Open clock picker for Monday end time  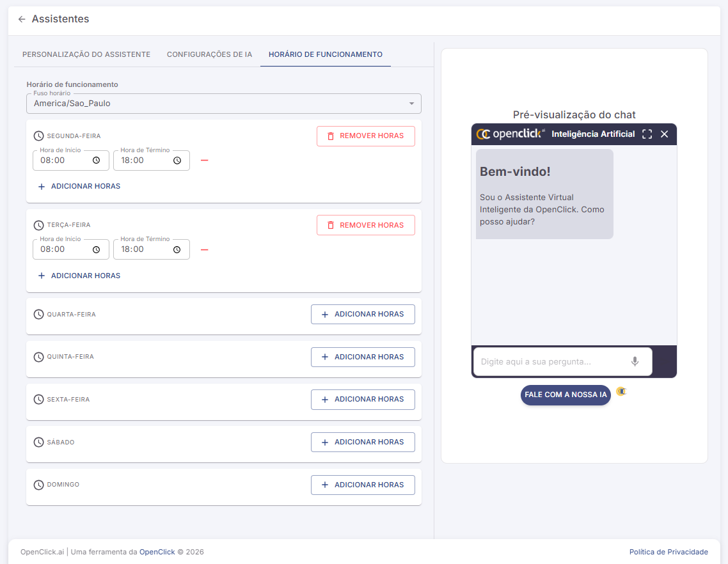click(177, 161)
